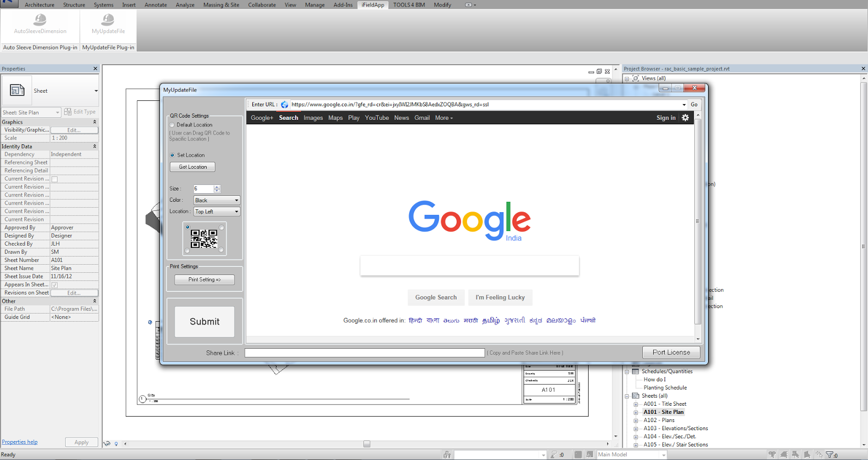Click the filter icon in status bar
868x460 pixels.
pyautogui.click(x=829, y=455)
